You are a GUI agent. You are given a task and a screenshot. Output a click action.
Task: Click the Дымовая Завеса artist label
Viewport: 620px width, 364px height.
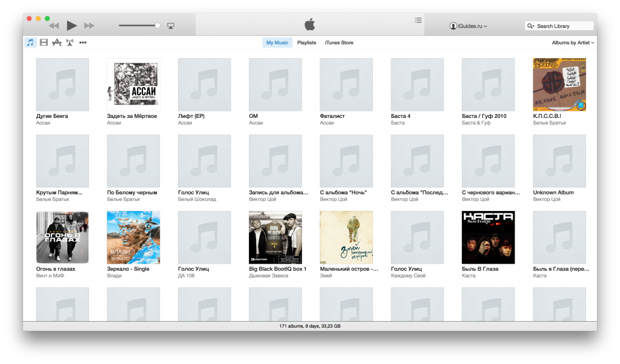pyautogui.click(x=268, y=276)
